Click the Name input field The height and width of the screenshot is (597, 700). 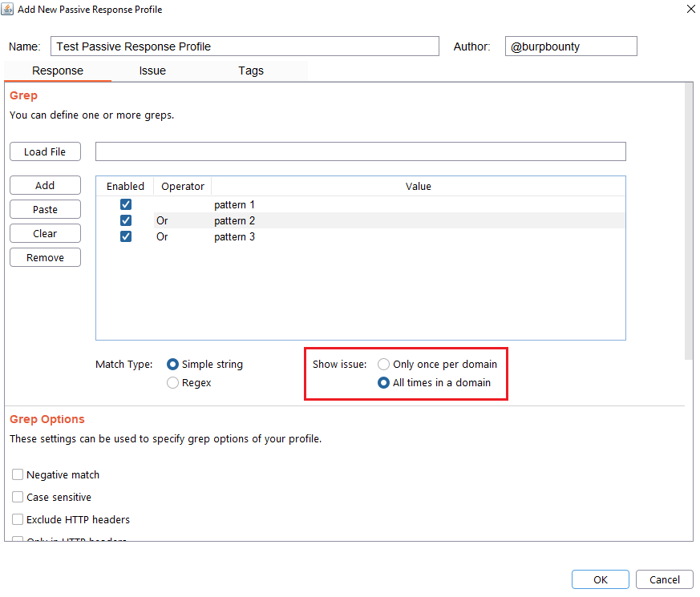[x=245, y=46]
